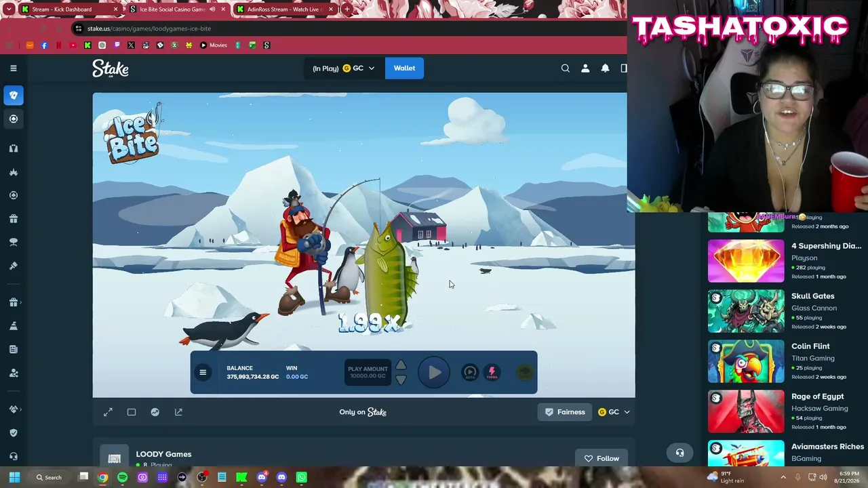Image resolution: width=868 pixels, height=488 pixels.
Task: Decrease the play amount with down arrow
Action: 401,380
